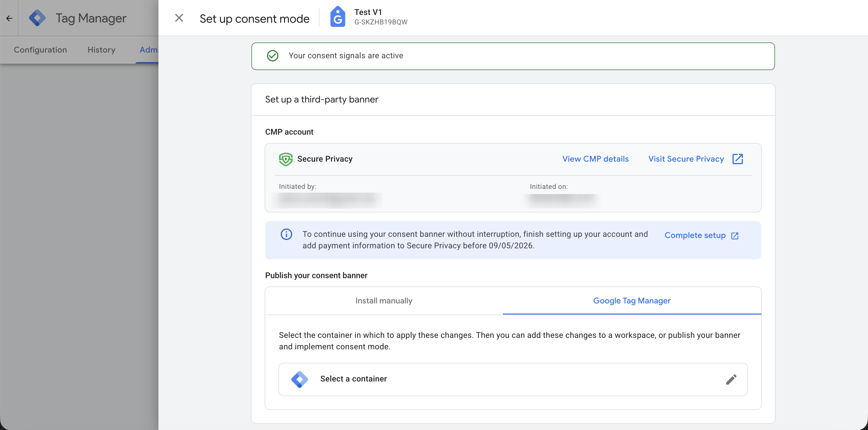Edit container with the pencil icon
The image size is (868, 430).
pos(731,379)
